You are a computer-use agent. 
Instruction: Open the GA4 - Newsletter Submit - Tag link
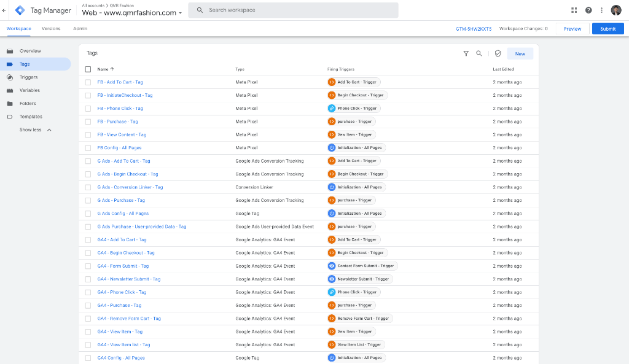tap(129, 279)
